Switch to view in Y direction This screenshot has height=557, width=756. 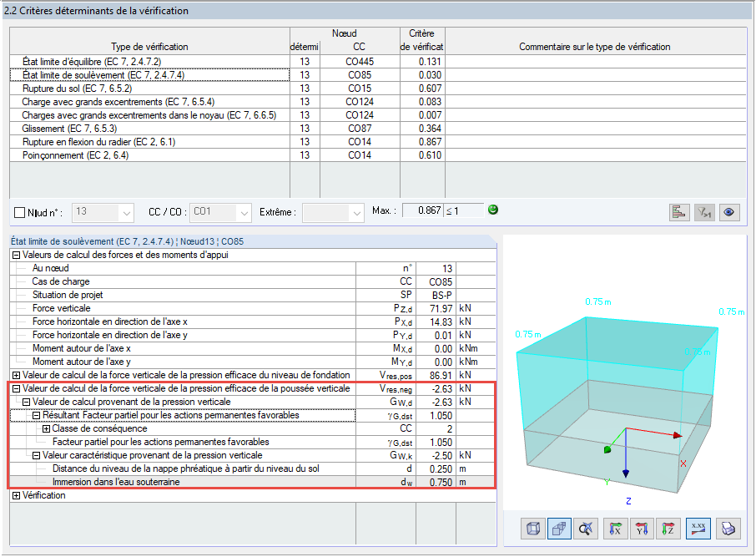click(x=642, y=529)
